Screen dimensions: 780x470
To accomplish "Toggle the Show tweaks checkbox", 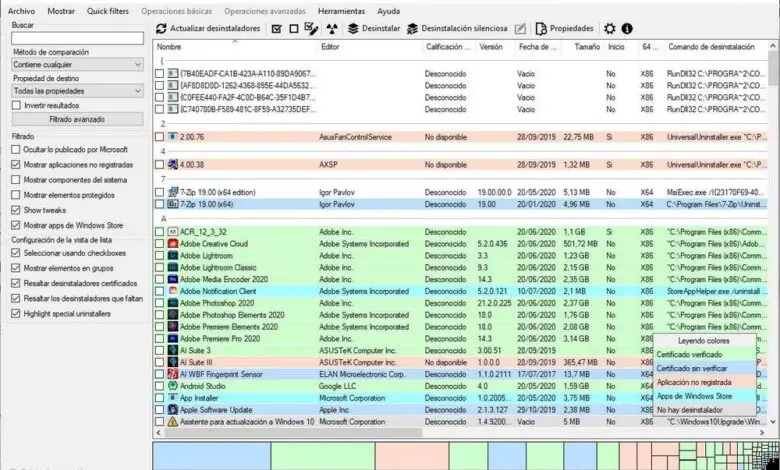I will (x=16, y=210).
